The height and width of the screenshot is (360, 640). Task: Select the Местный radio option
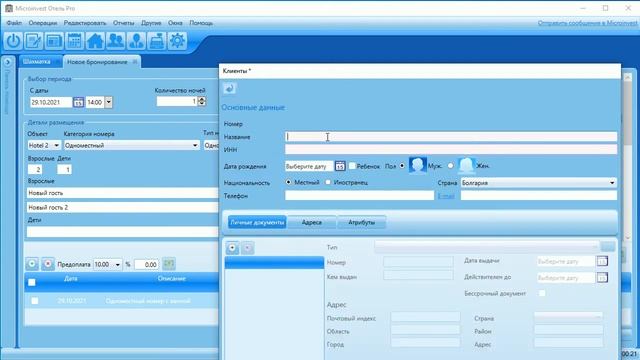(x=289, y=182)
